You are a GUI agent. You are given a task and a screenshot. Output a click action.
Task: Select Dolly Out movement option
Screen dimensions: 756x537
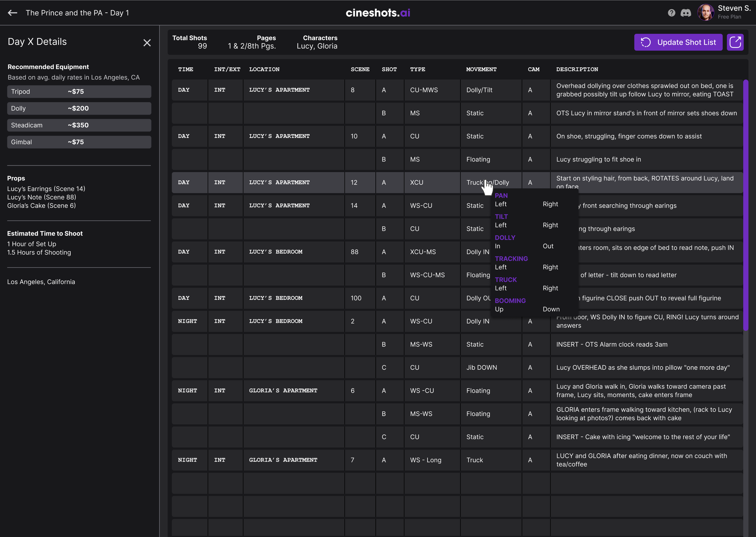click(x=548, y=246)
